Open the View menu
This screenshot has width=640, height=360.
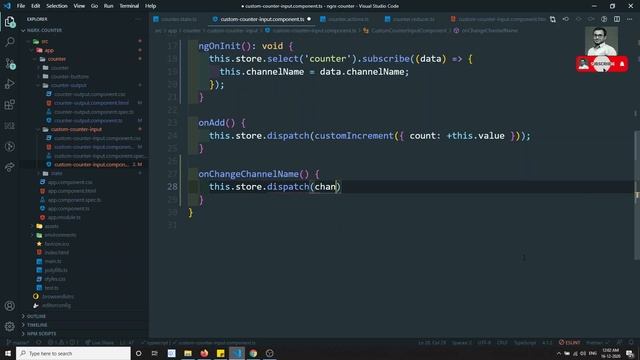[79, 6]
